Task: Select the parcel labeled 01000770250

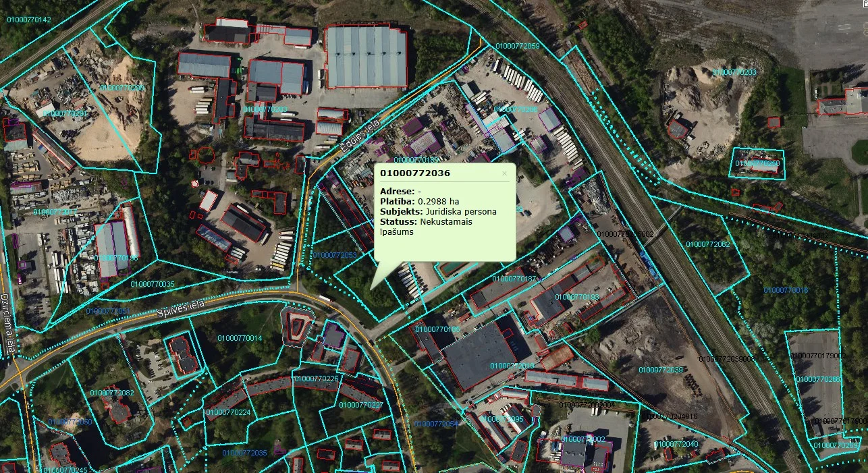Action: (x=757, y=163)
